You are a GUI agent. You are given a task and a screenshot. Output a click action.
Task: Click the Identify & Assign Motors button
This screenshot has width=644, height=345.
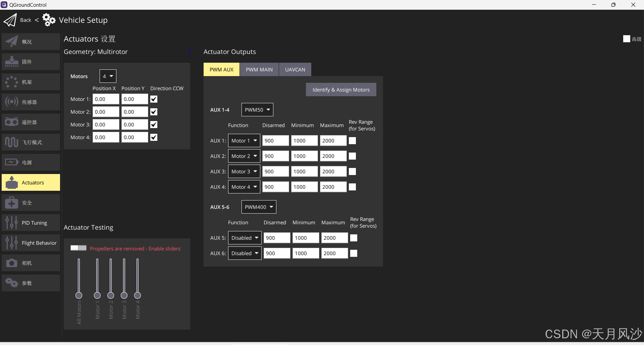pos(341,90)
